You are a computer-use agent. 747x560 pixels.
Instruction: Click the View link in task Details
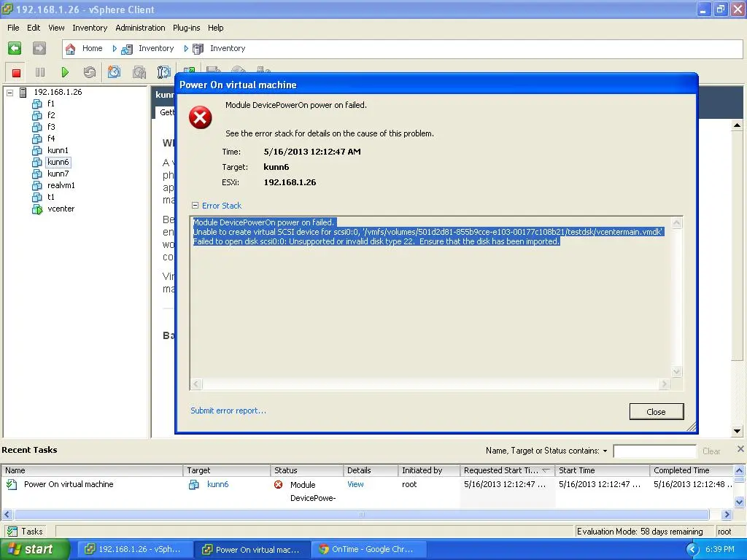[x=355, y=484]
